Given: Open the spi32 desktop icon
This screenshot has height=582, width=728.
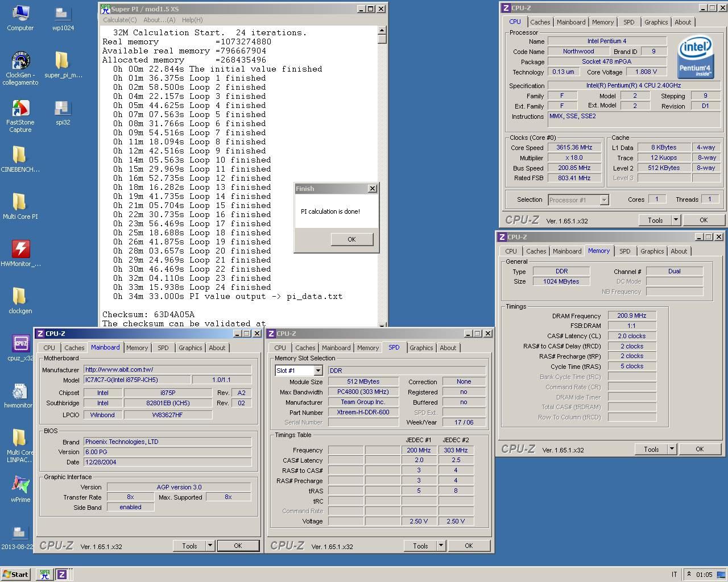Looking at the screenshot, I should [63, 112].
